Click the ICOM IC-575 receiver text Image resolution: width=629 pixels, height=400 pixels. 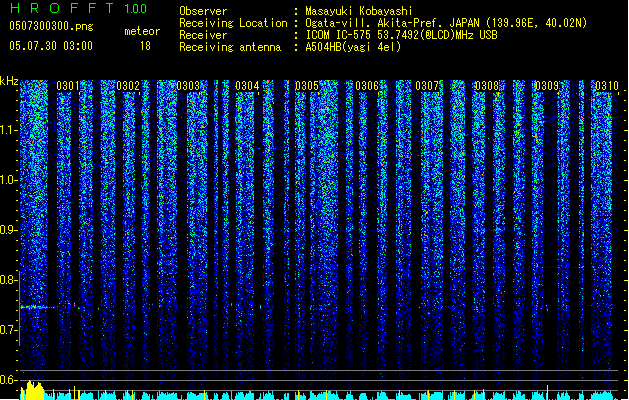401,35
